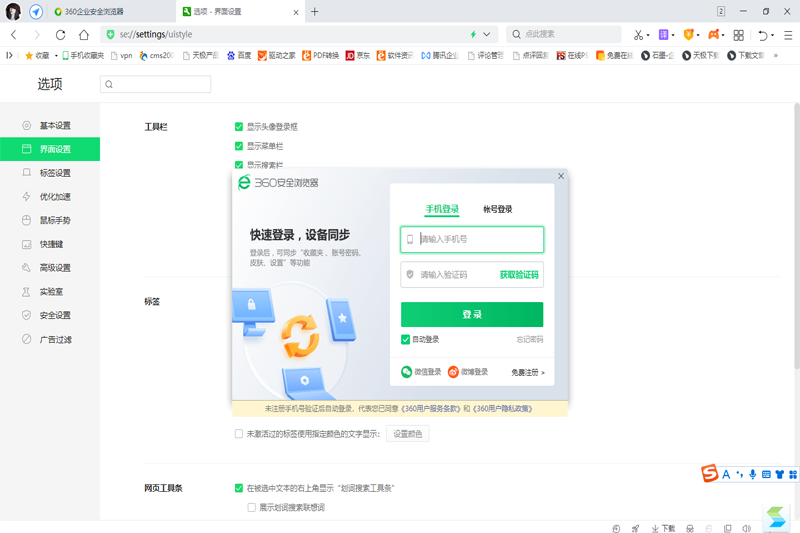Click the purple translate extension icon

[663, 34]
